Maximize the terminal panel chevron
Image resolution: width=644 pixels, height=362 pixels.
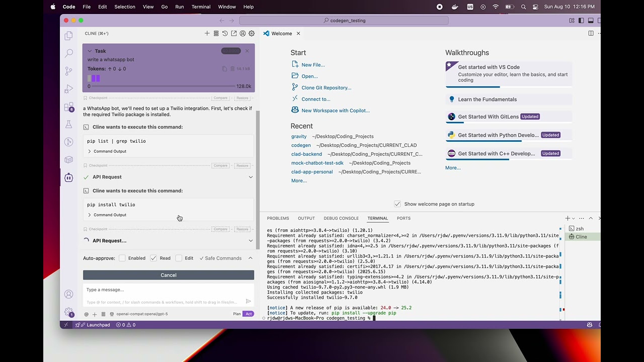(x=591, y=218)
